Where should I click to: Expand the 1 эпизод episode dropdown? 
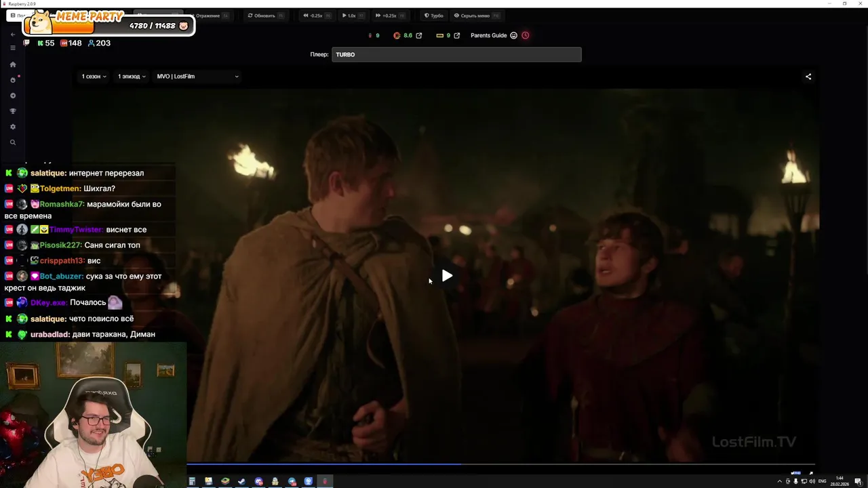pos(132,77)
